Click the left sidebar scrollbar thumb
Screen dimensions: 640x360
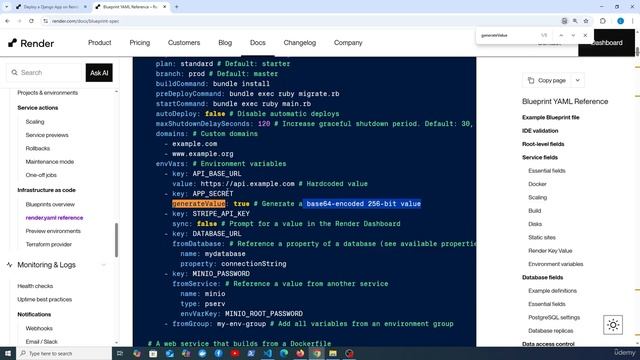click(x=116, y=240)
